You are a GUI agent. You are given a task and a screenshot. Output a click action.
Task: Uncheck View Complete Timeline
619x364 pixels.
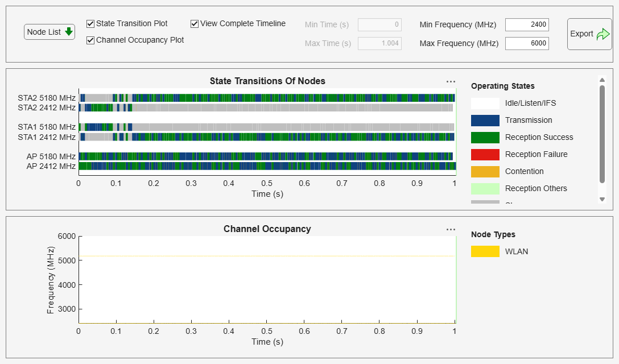pyautogui.click(x=194, y=24)
